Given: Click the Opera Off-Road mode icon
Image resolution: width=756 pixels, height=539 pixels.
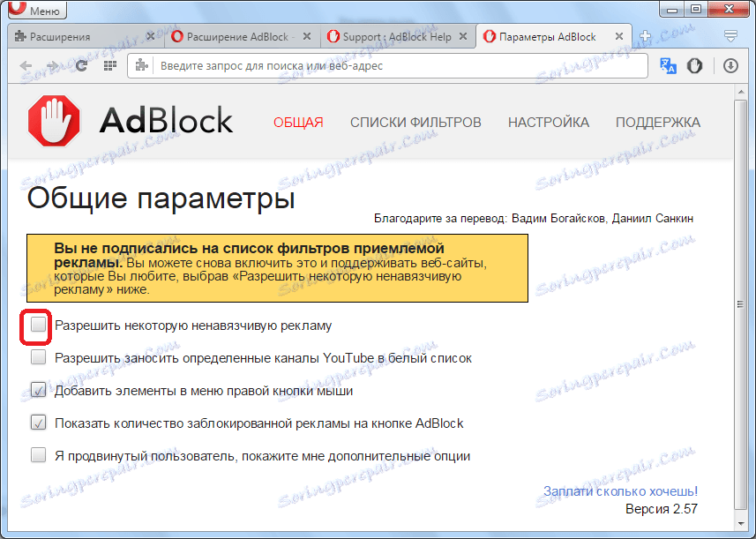Looking at the screenshot, I should 696,65.
